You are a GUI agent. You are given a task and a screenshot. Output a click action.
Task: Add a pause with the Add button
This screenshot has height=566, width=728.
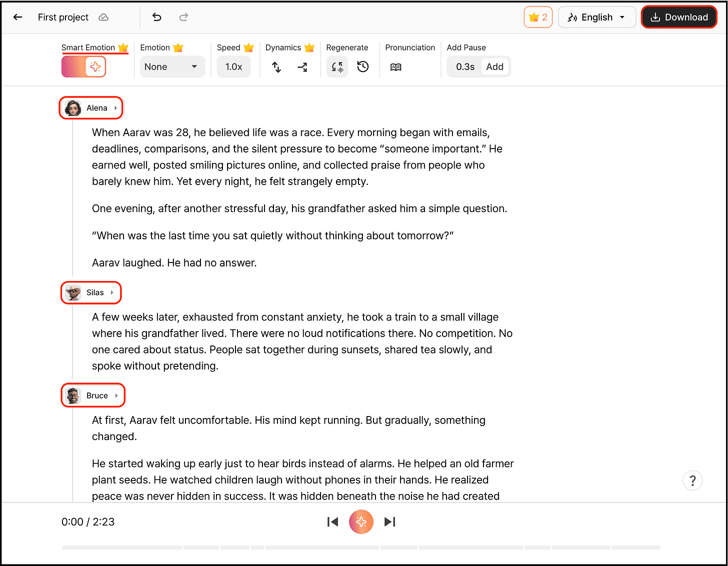[x=495, y=66]
